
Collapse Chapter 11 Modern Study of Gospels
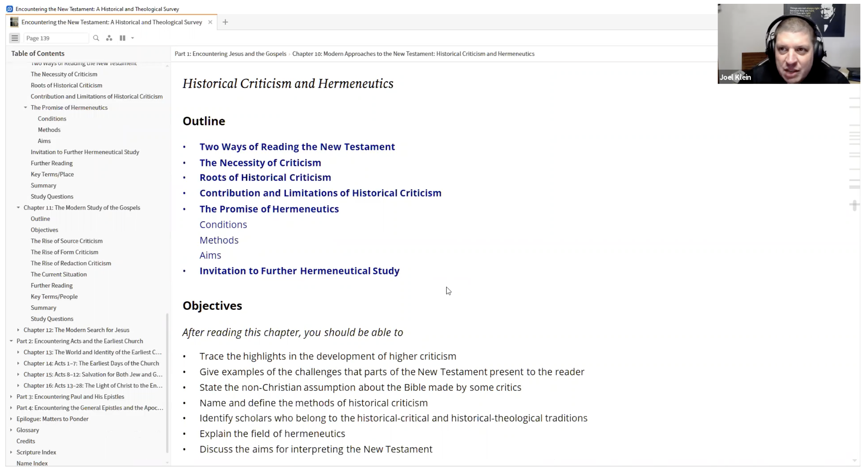18,208
